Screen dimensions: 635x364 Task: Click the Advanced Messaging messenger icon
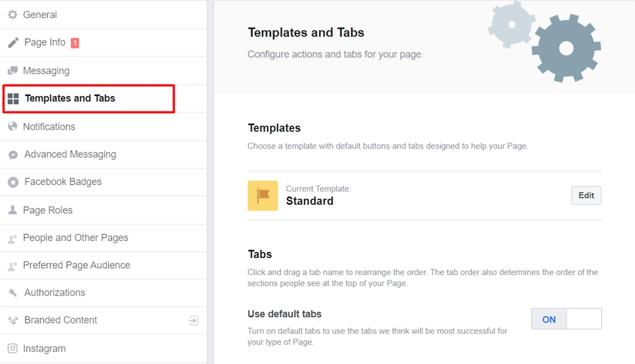(13, 154)
